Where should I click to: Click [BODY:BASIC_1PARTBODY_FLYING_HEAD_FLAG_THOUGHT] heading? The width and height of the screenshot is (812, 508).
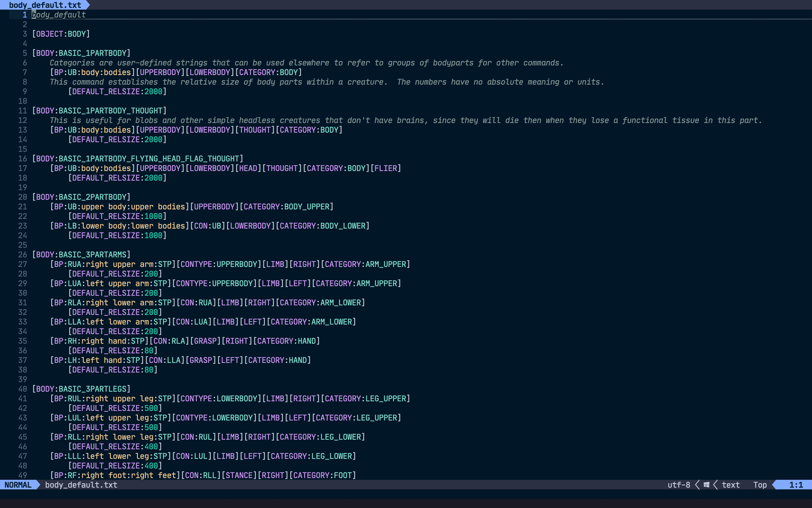pos(138,159)
